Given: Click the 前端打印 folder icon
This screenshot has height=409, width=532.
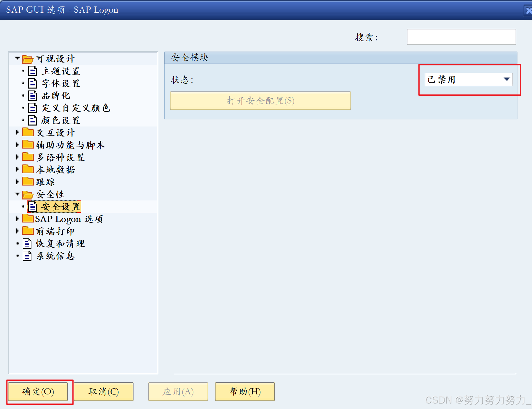Looking at the screenshot, I should [28, 231].
